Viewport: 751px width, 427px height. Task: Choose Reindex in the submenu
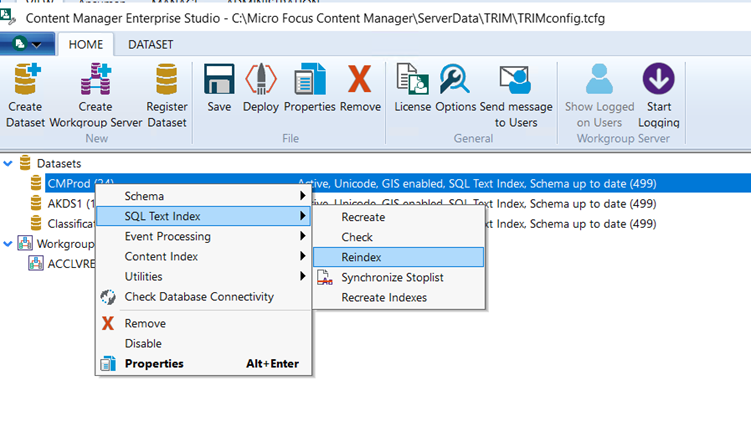pos(398,257)
